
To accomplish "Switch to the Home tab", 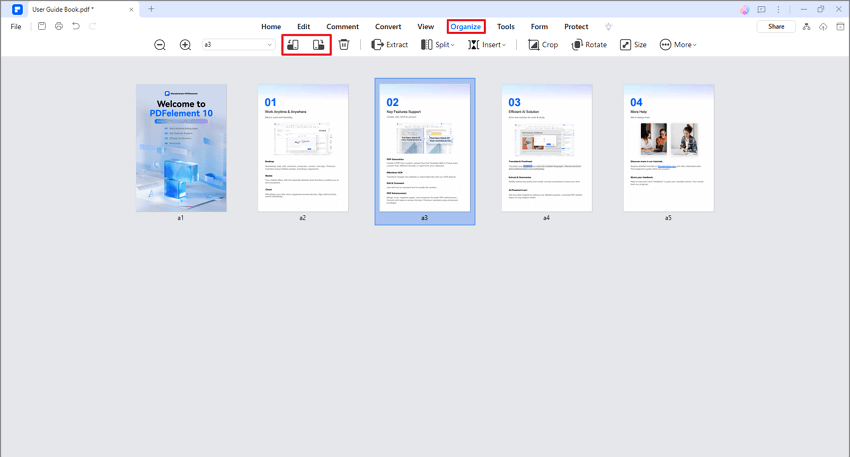I will point(271,27).
